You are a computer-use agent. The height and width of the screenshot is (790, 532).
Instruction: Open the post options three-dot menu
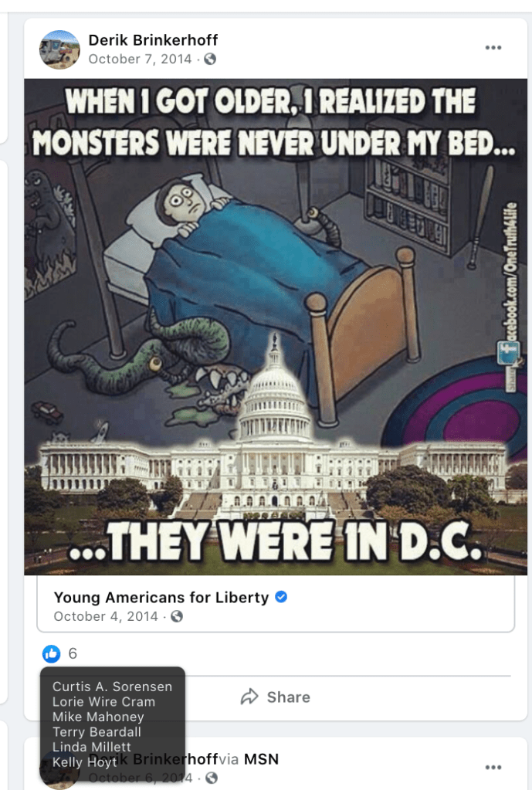(493, 47)
